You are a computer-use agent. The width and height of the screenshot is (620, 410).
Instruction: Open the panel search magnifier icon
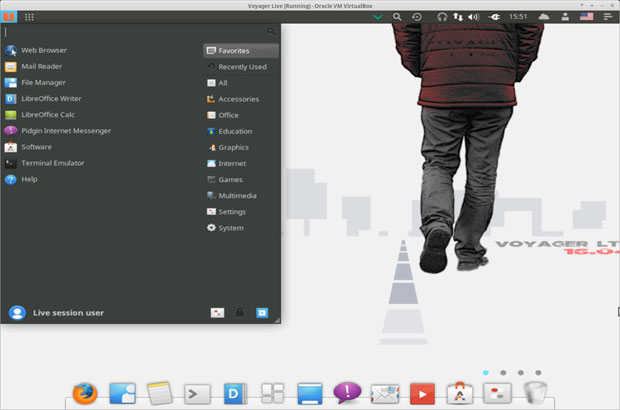pyautogui.click(x=397, y=17)
